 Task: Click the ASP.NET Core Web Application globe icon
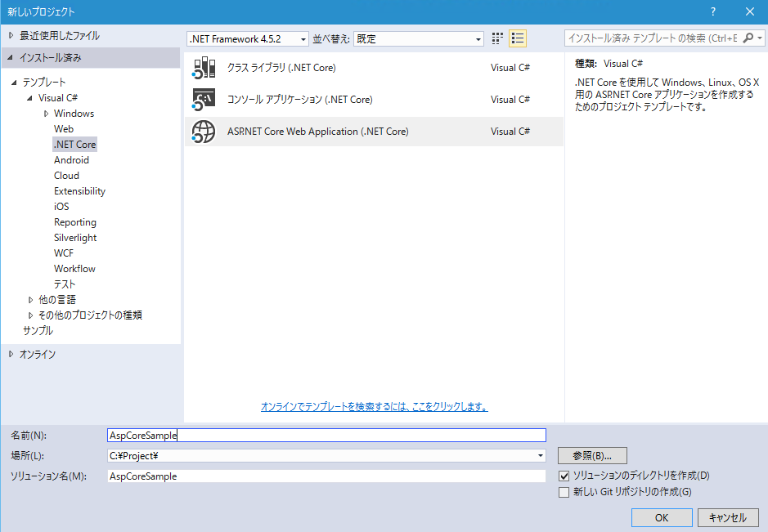(204, 132)
